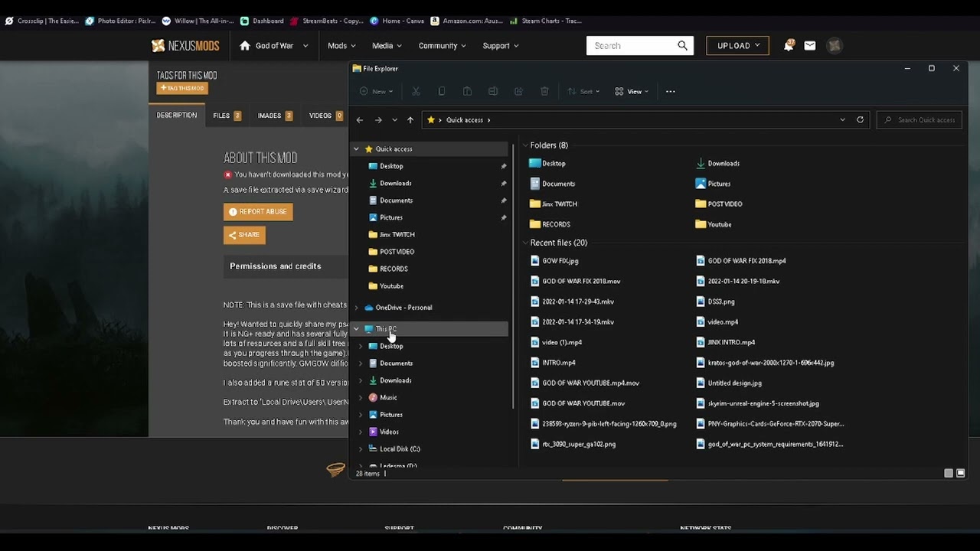Open recent file GOW FIX.jpg

pos(554,261)
